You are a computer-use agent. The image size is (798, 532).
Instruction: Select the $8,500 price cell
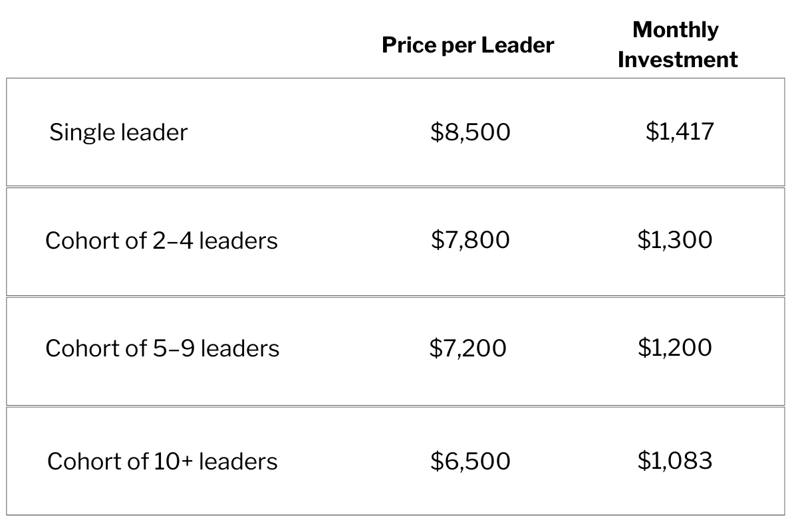(470, 132)
